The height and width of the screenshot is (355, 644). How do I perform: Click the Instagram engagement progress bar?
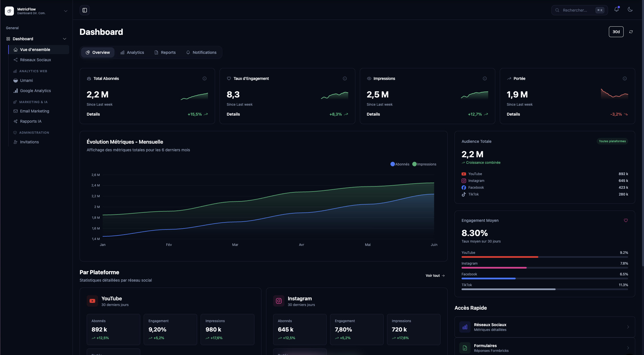545,268
